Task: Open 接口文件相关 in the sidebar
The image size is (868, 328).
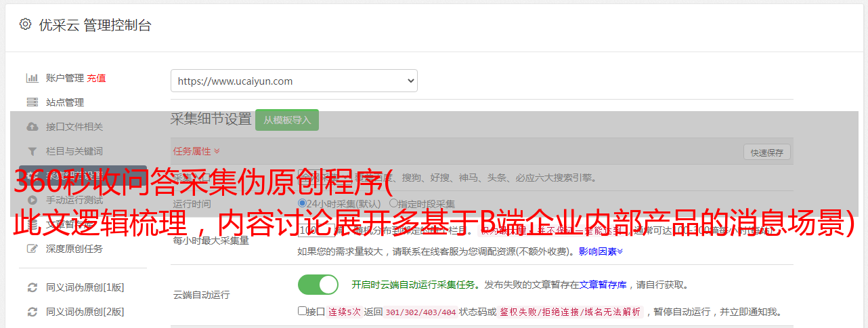Action: pos(74,127)
